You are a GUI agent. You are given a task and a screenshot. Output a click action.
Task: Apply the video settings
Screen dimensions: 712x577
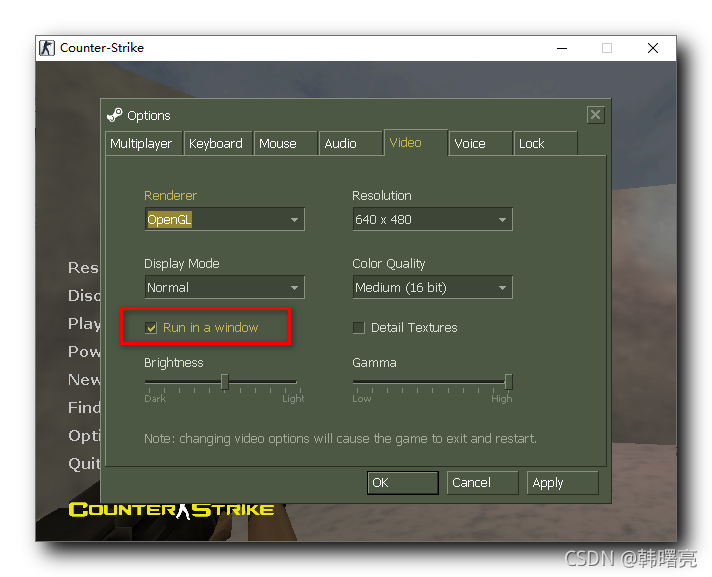point(563,483)
